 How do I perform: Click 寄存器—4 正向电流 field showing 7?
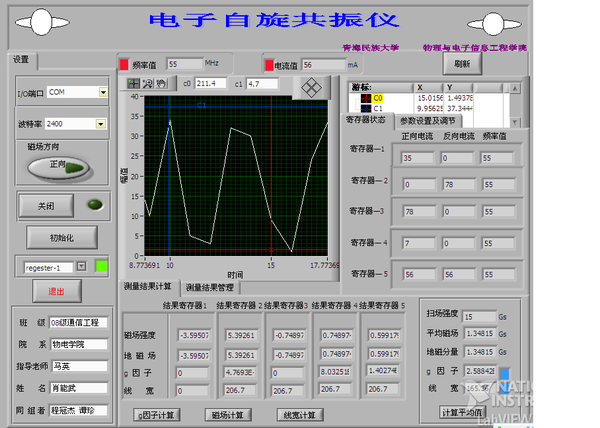click(419, 243)
